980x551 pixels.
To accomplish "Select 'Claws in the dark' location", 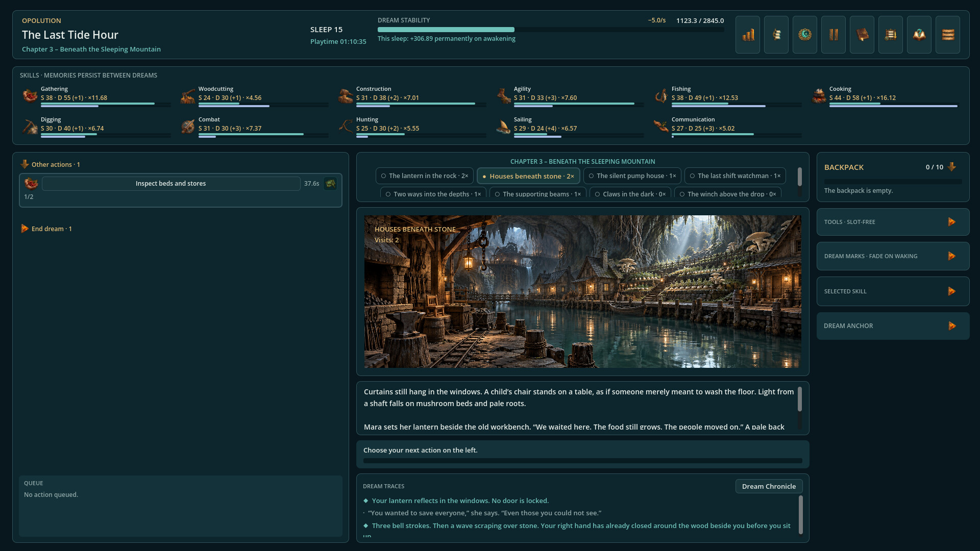I will pyautogui.click(x=630, y=193).
